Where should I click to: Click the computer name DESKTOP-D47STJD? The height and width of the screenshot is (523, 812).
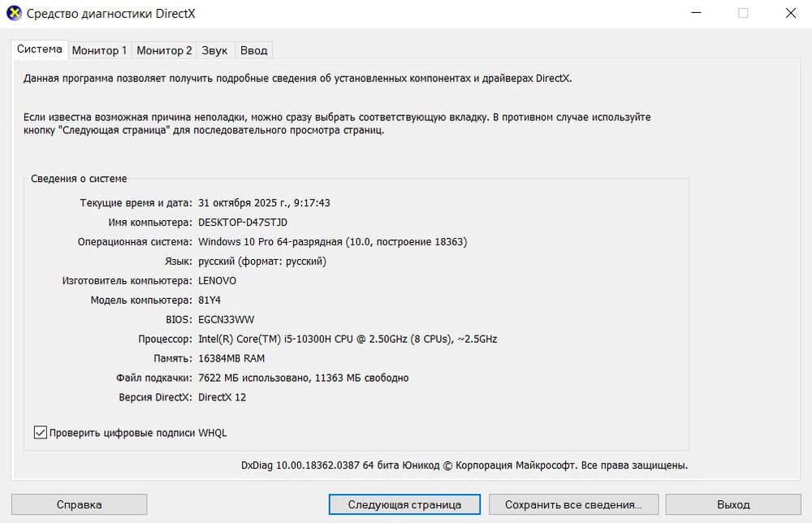click(243, 223)
